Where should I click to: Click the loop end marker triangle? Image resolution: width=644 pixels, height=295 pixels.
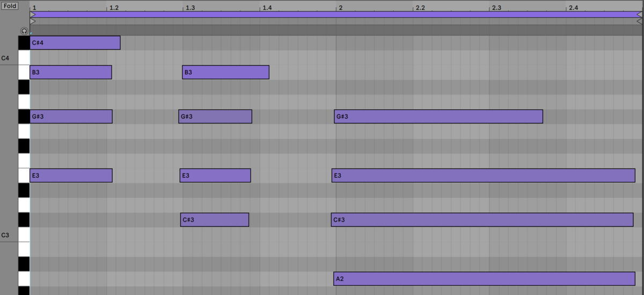(x=639, y=14)
